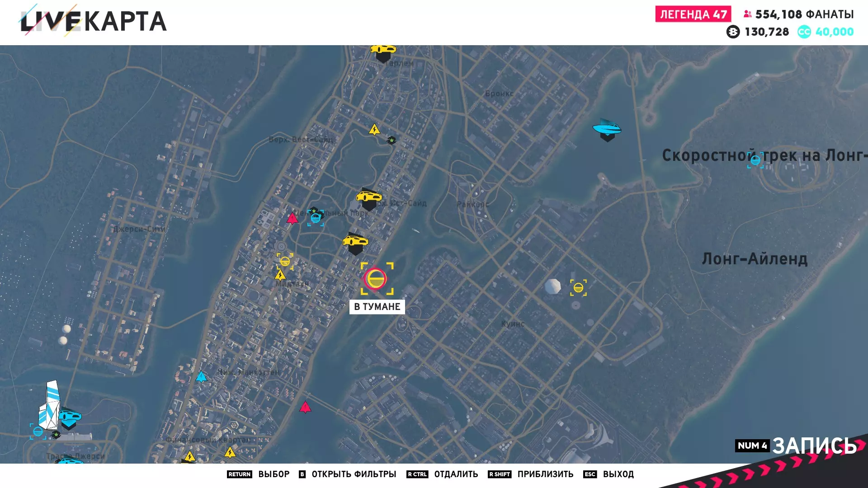Select the highlighted 'В тумане' event marker
Image resolution: width=868 pixels, height=488 pixels.
click(x=376, y=279)
